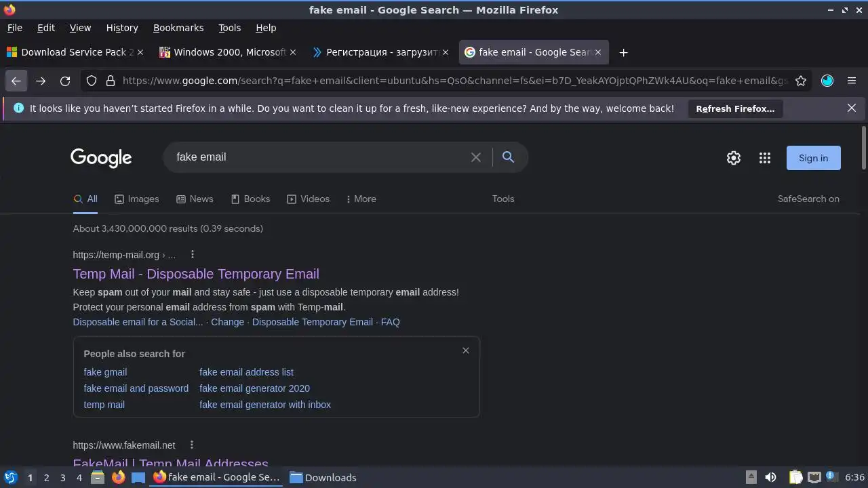Open the Edit menu
This screenshot has height=488, width=868.
click(x=46, y=28)
